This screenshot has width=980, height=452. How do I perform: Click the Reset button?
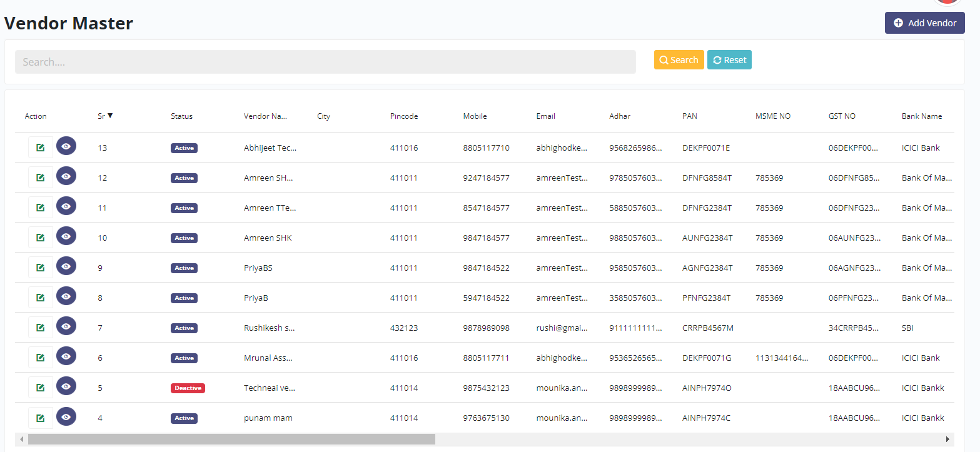pos(729,60)
